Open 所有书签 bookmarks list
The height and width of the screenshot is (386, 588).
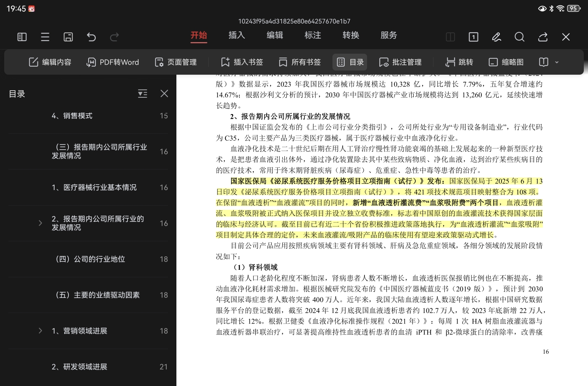point(300,62)
